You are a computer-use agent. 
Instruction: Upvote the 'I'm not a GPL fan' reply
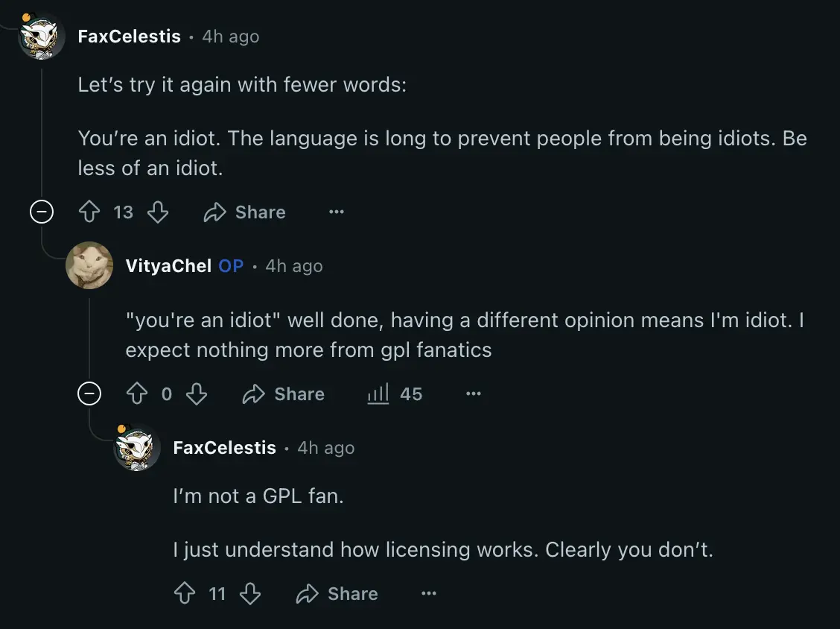click(x=184, y=594)
